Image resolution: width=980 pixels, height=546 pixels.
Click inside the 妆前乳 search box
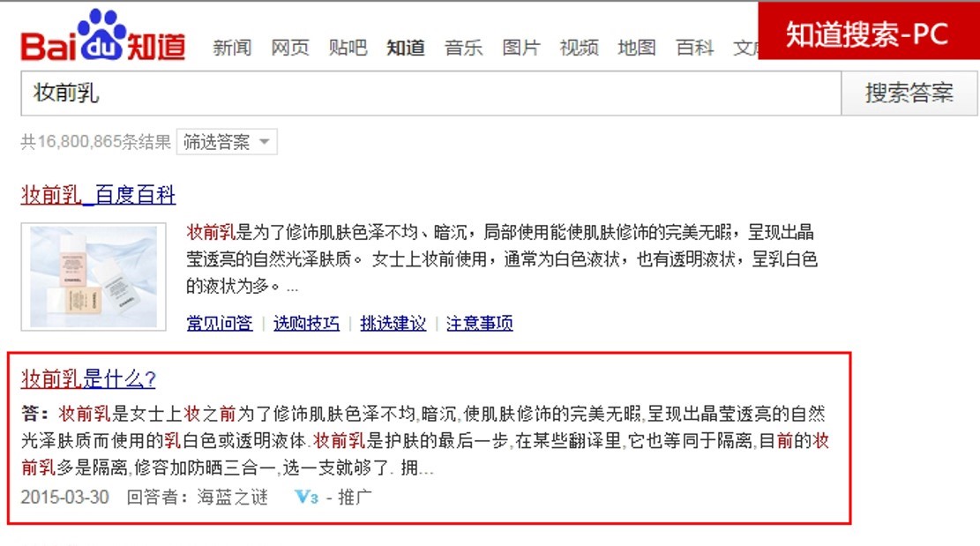coord(430,93)
